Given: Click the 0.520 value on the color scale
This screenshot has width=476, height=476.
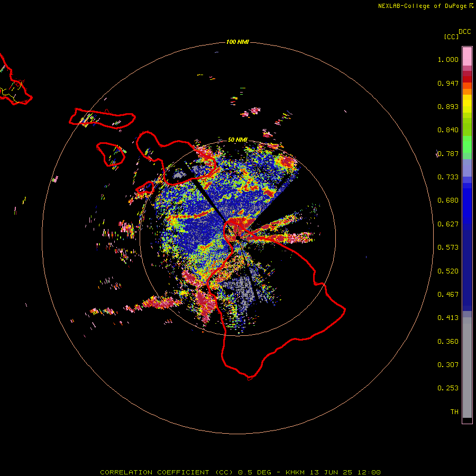Looking at the screenshot, I should click(x=448, y=271).
